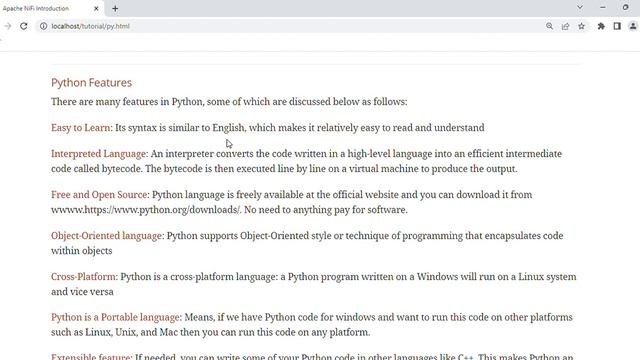The width and height of the screenshot is (640, 360).
Task: Click the text 'within objects'
Action: click(x=82, y=251)
